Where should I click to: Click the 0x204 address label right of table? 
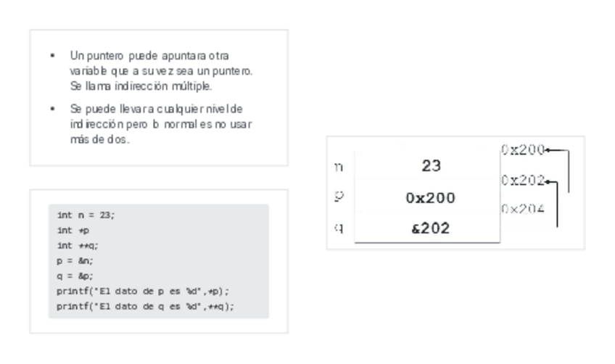(522, 210)
